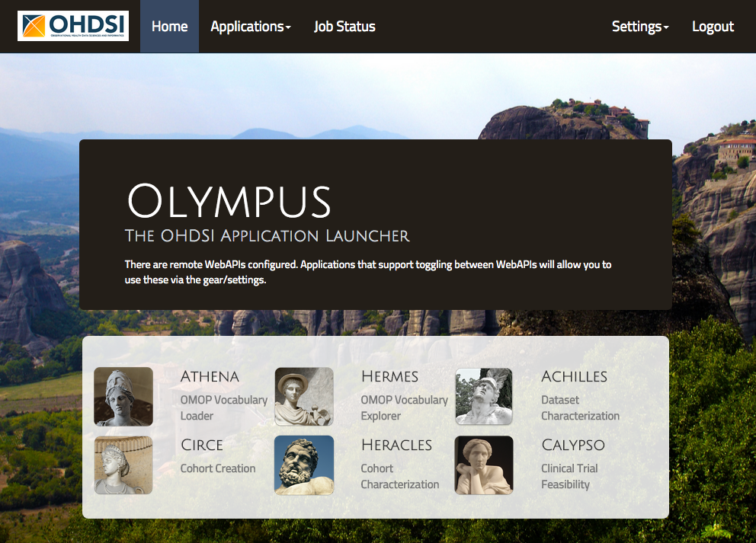Image resolution: width=756 pixels, height=543 pixels.
Task: Expand the Applications dropdown menu
Action: pos(251,27)
